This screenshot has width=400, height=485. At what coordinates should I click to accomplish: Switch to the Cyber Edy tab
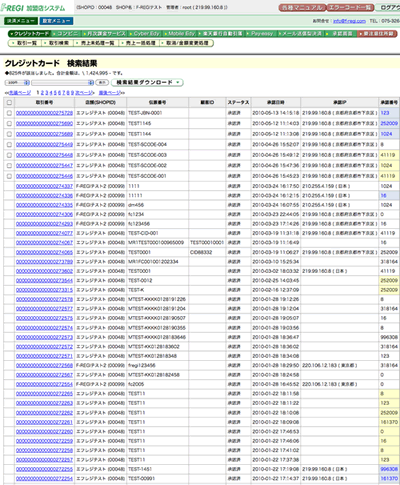pyautogui.click(x=145, y=34)
